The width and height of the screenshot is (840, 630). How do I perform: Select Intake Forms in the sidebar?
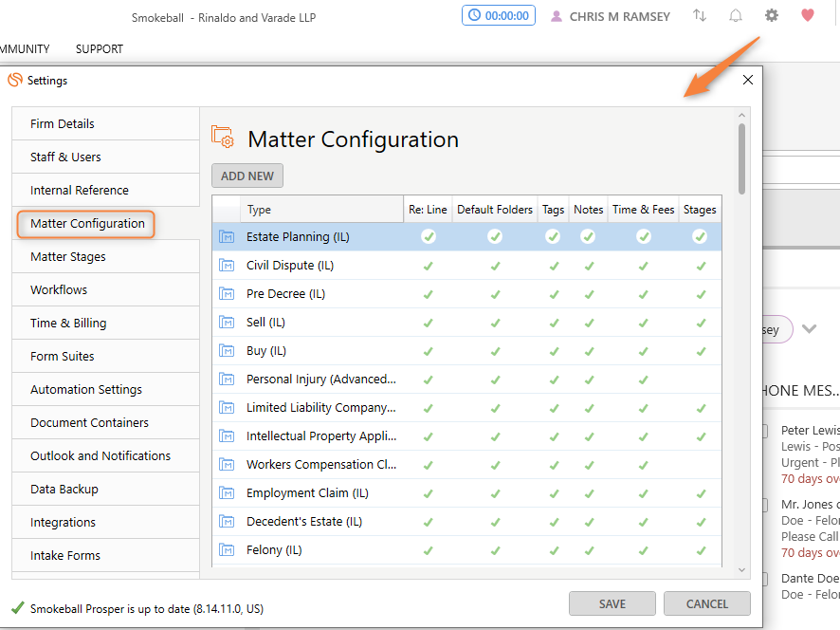click(106, 556)
